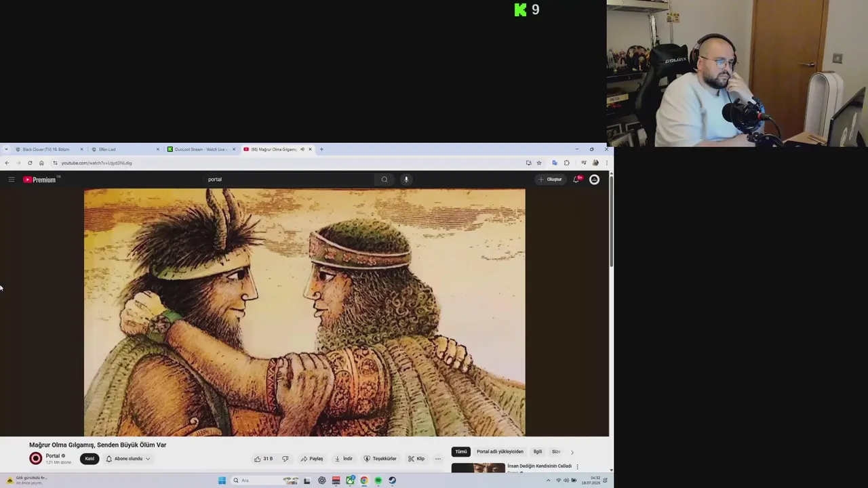Open Chrome from the taskbar

tap(364, 481)
